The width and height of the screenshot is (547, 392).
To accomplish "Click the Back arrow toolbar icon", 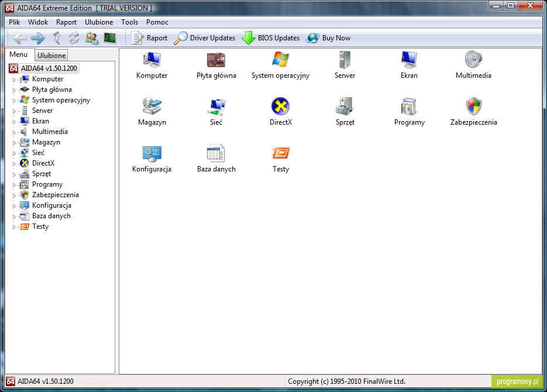I will (x=20, y=38).
